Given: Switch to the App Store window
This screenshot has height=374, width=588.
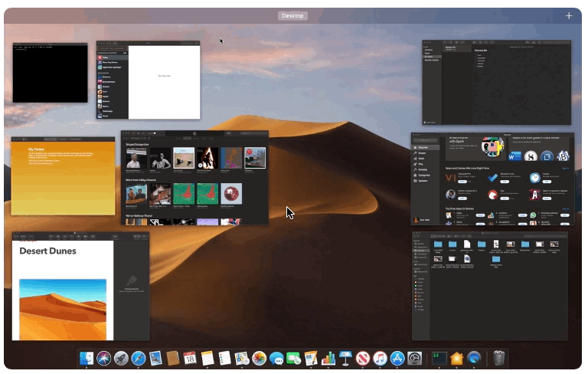Looking at the screenshot, I should coord(492,179).
